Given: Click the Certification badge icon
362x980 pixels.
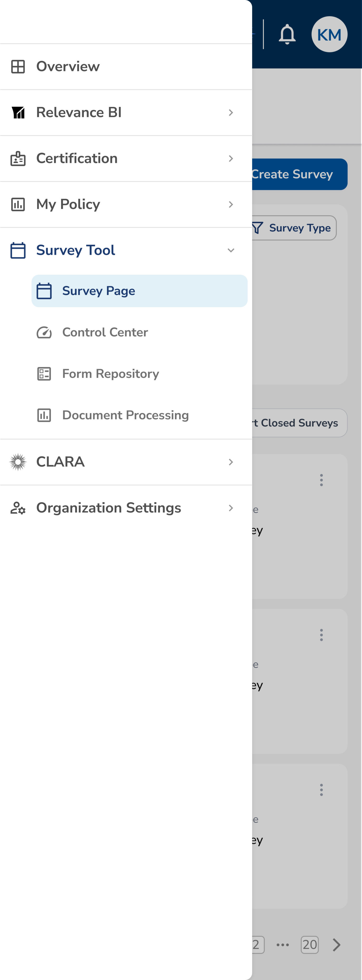Looking at the screenshot, I should point(18,158).
